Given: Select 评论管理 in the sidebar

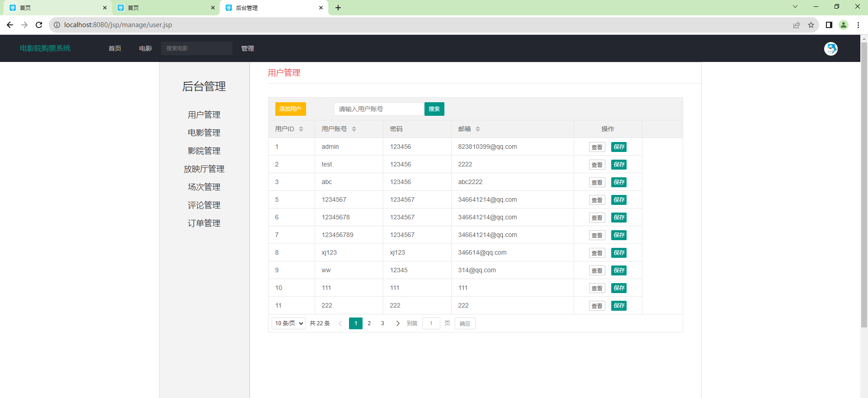Looking at the screenshot, I should [x=204, y=205].
